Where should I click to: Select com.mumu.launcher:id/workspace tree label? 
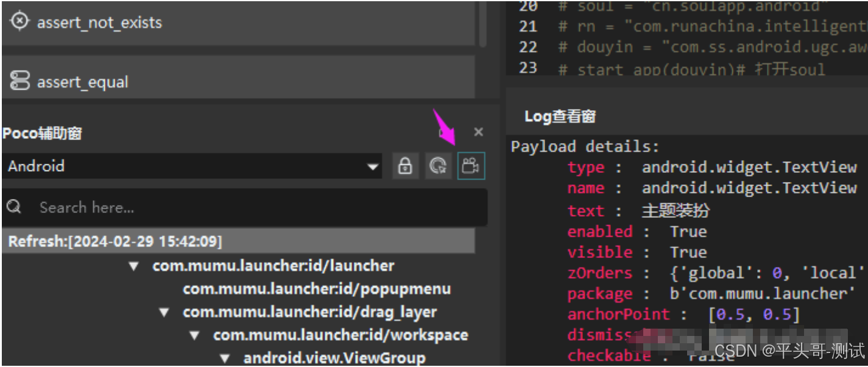(340, 335)
